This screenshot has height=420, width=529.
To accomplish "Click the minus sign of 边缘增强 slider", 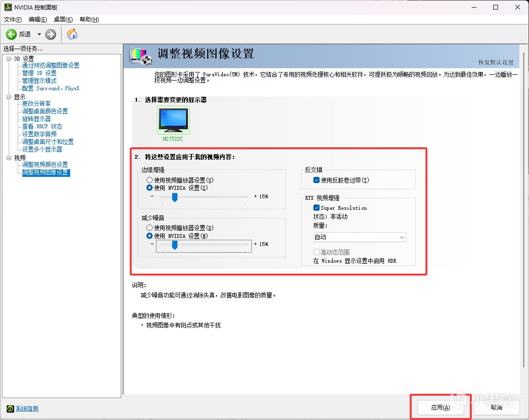I will pyautogui.click(x=152, y=196).
